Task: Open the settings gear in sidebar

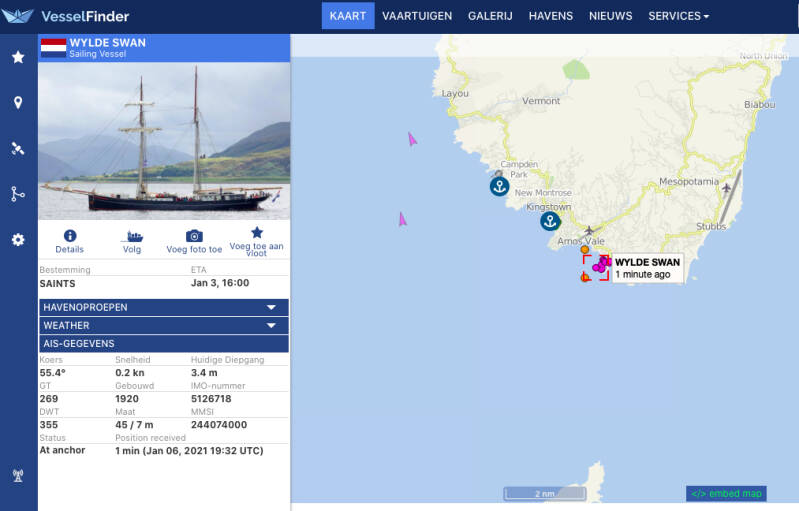Action: [18, 240]
